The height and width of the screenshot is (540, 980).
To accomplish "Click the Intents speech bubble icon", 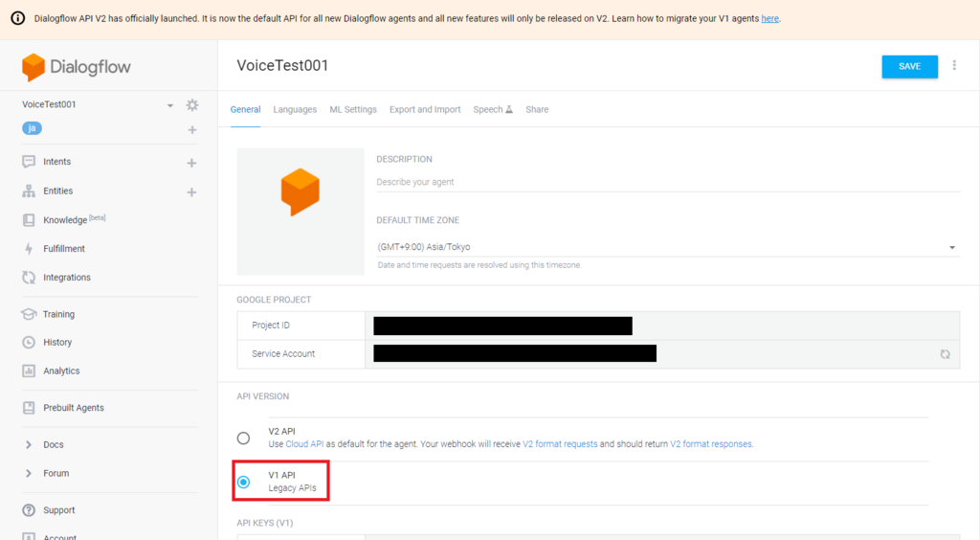I will pyautogui.click(x=29, y=162).
